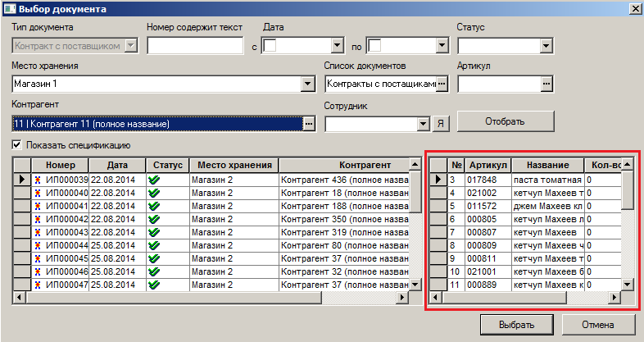The image size is (644, 342).
Task: Click the document icon in row ИП000039
Action: [38, 180]
